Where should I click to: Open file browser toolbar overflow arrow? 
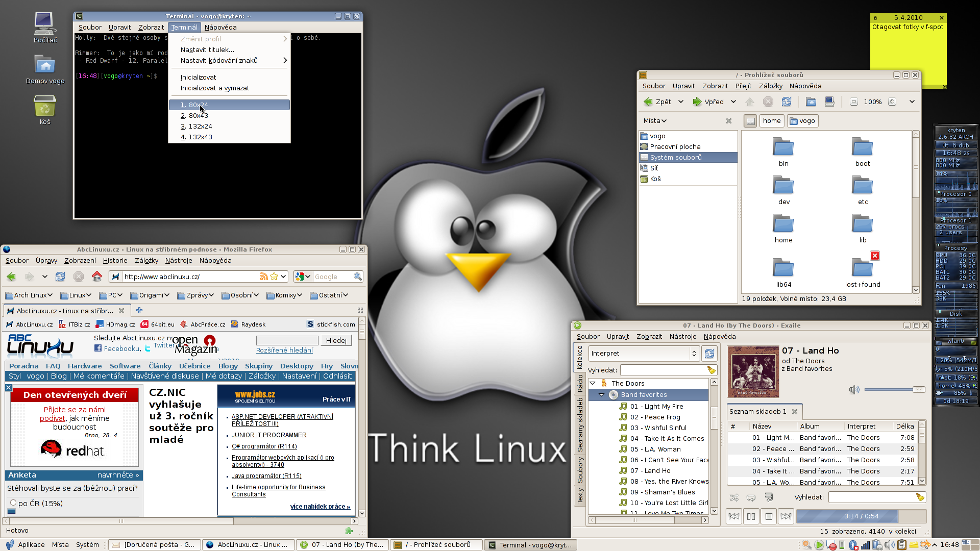click(912, 102)
